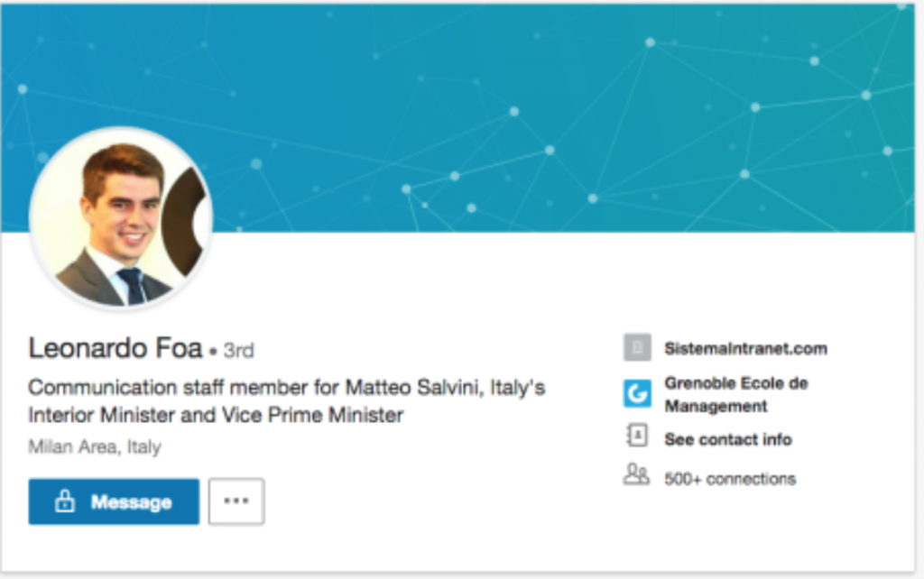Click the 3rd degree connection badge

(x=238, y=350)
